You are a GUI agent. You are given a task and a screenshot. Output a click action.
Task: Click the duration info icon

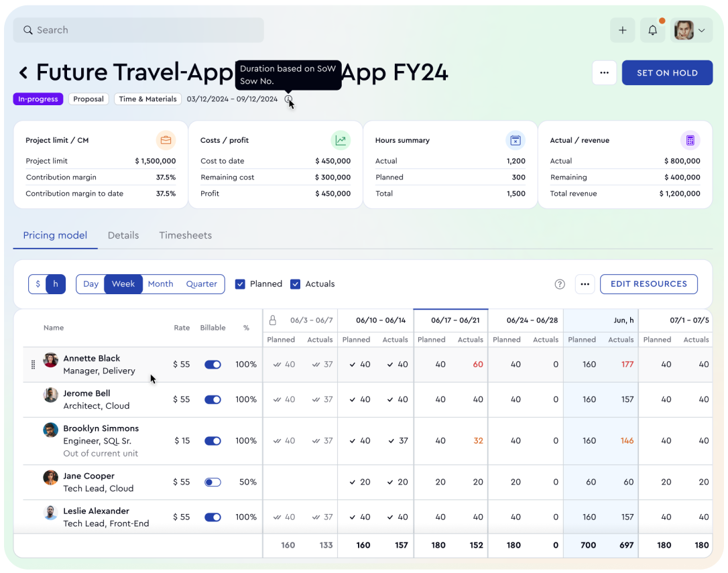click(x=288, y=99)
